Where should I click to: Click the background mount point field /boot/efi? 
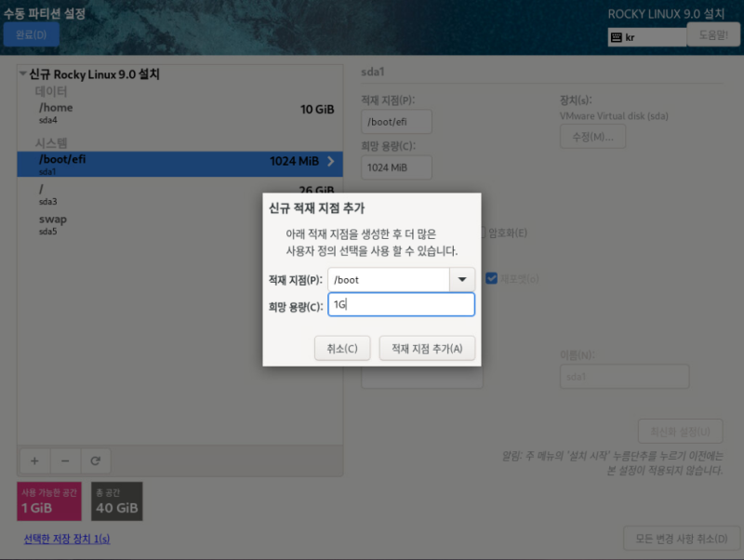pos(397,122)
